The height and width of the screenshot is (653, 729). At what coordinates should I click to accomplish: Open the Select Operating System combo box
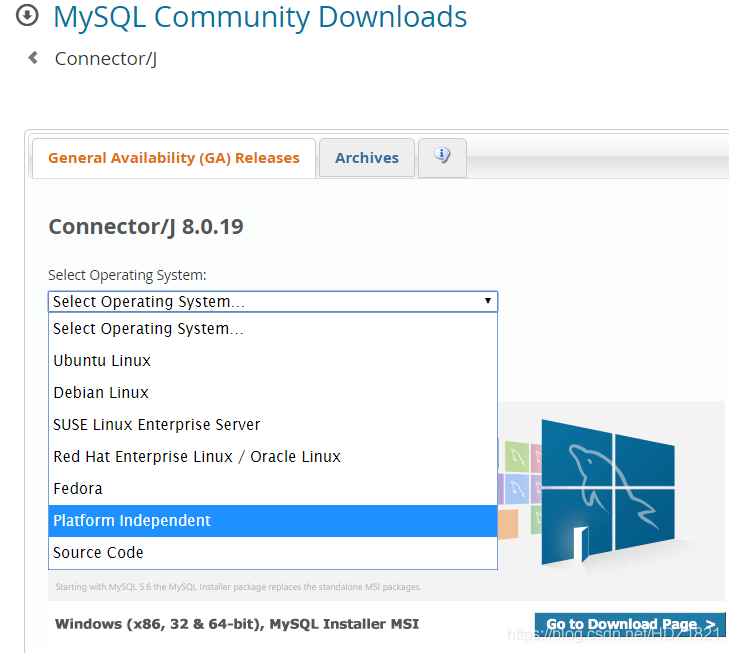[272, 301]
